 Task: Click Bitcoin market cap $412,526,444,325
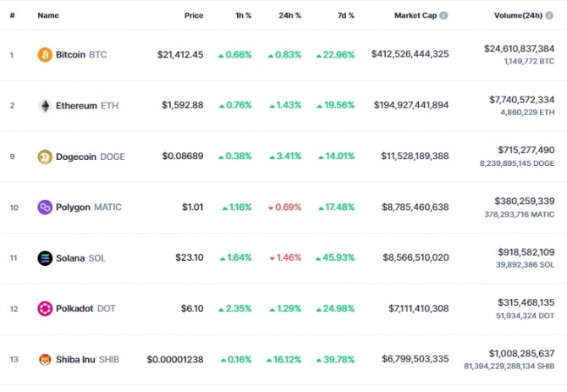410,54
